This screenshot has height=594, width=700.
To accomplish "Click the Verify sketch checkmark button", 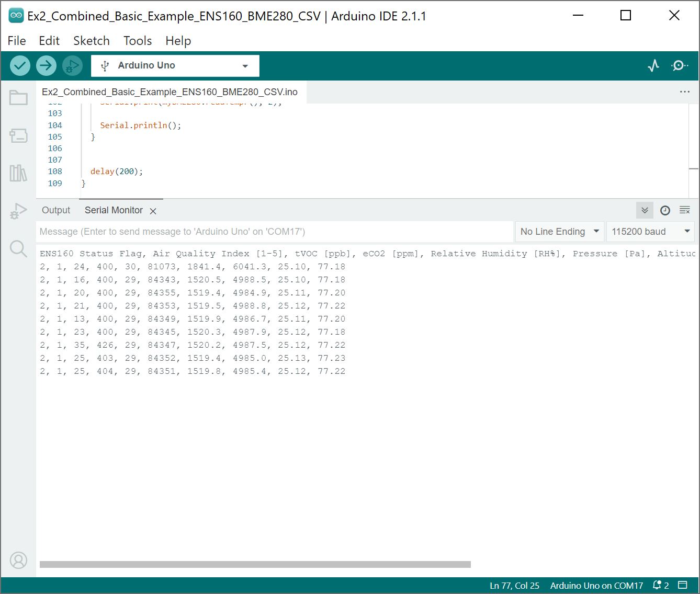I will (x=20, y=66).
